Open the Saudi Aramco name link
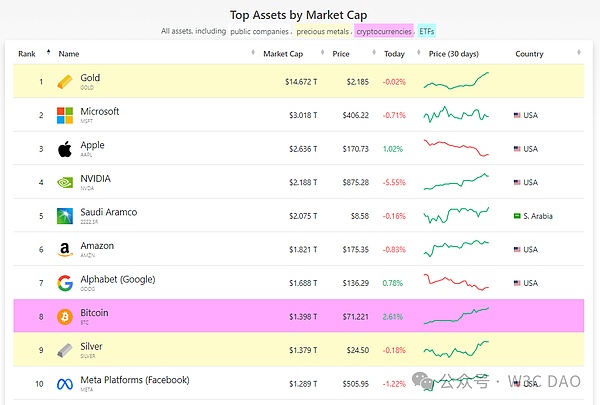 click(x=108, y=212)
